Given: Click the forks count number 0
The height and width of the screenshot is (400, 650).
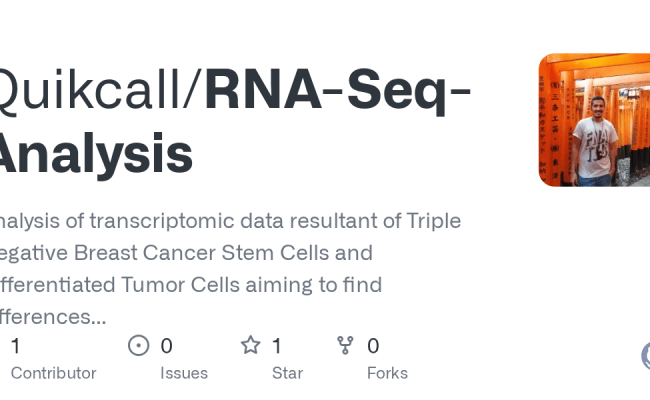Looking at the screenshot, I should (x=373, y=346).
